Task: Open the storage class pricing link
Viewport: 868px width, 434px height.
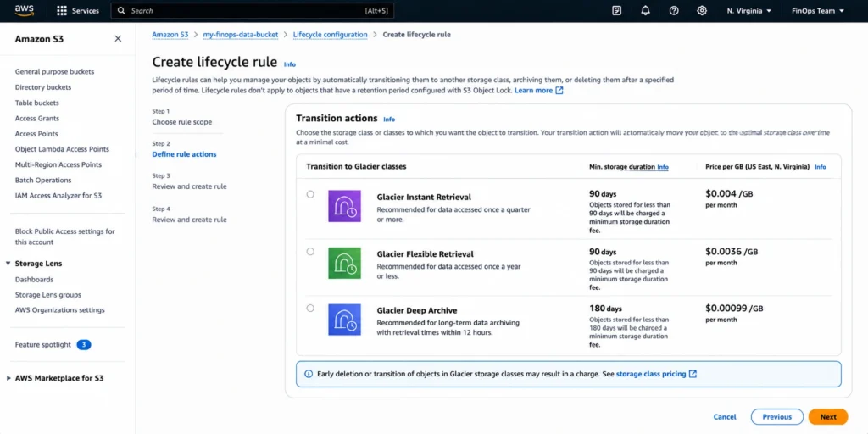Action: [650, 374]
